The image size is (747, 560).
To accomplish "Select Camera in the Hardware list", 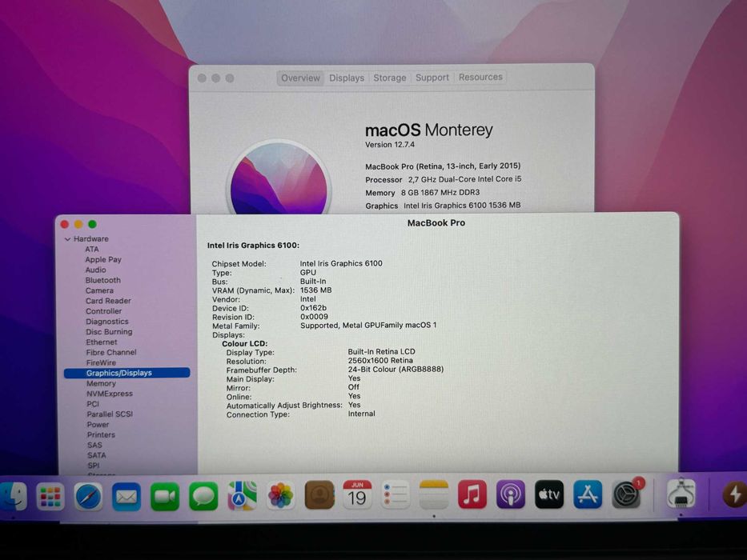I will 99,290.
